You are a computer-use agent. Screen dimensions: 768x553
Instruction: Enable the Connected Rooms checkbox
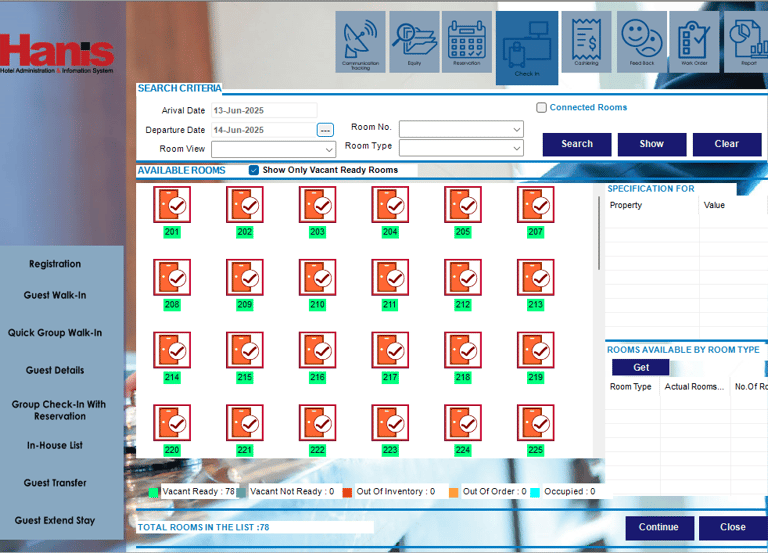coord(541,107)
